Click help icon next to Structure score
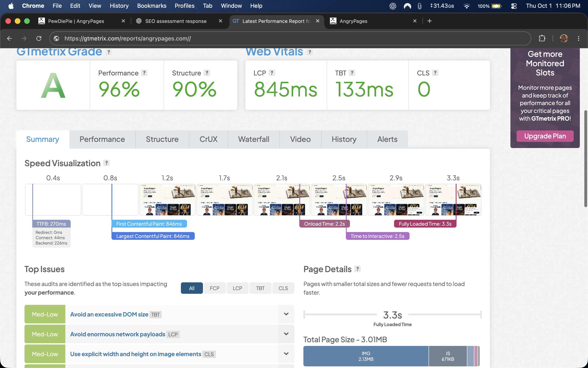 [207, 73]
